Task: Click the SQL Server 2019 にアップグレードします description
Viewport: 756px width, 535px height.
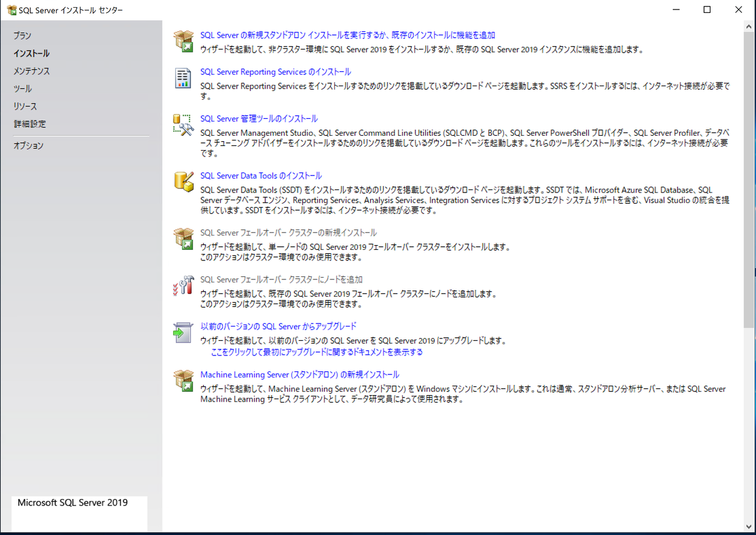Action: click(353, 341)
